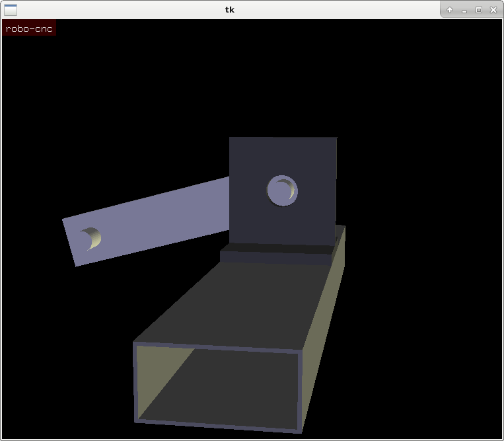The image size is (504, 441).
Task: Shade the window with the up-arrow button
Action: click(449, 10)
